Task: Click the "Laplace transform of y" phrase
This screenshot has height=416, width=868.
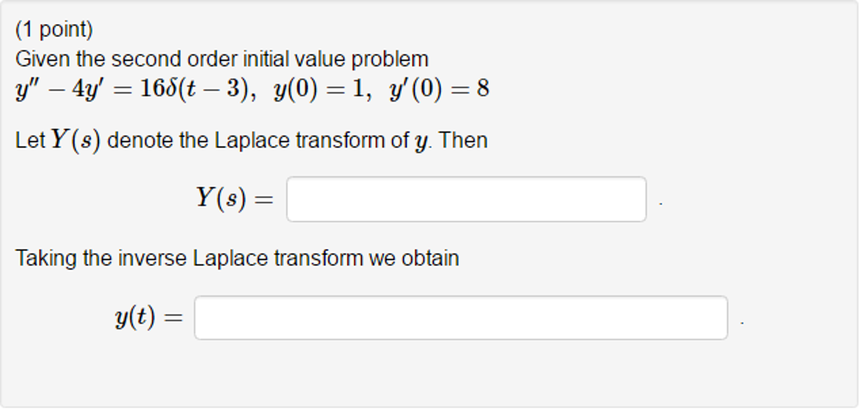Action: [321, 140]
